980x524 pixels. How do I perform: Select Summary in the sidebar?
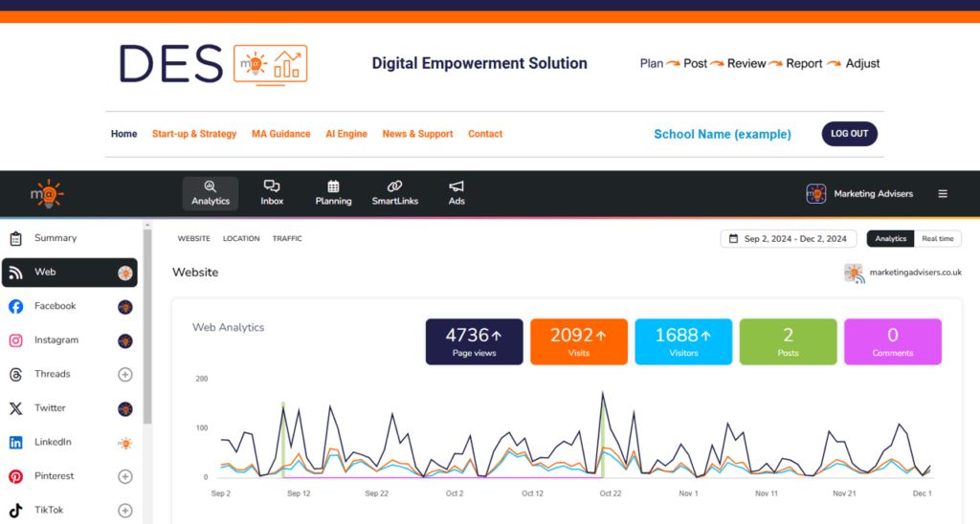coord(69,238)
